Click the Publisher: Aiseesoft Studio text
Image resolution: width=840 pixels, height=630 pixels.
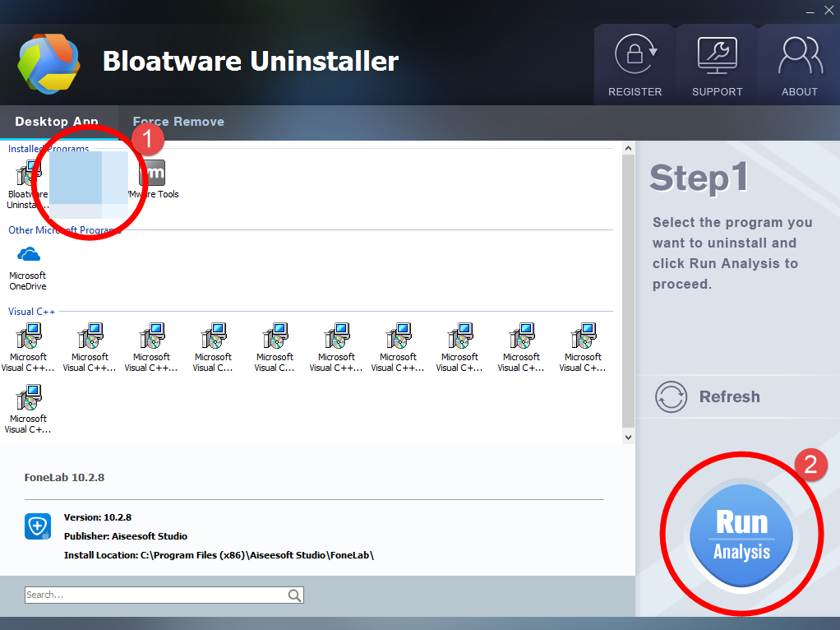126,536
